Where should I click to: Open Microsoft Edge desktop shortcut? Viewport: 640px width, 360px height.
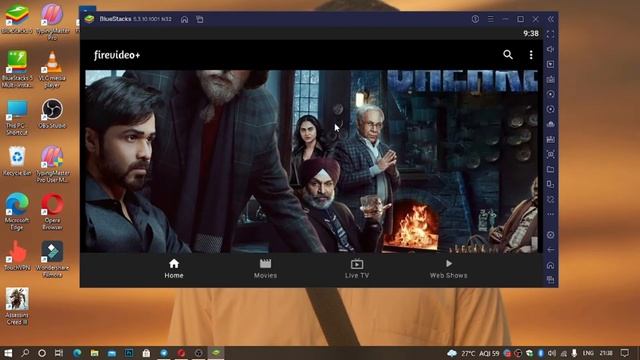17,211
